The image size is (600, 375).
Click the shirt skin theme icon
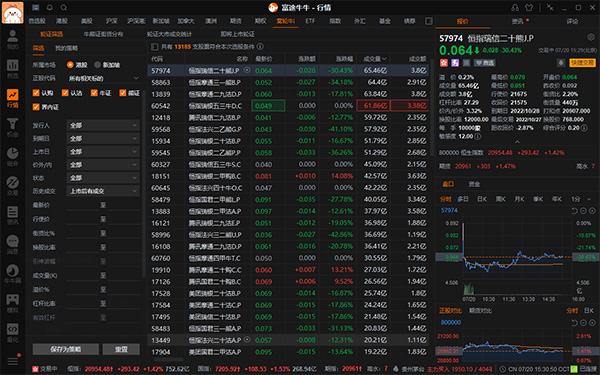point(529,7)
